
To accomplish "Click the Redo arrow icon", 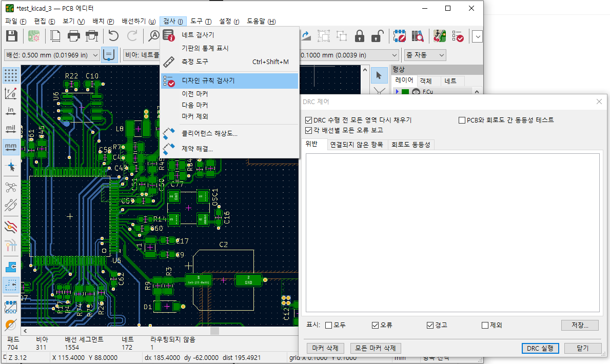I will 132,36.
